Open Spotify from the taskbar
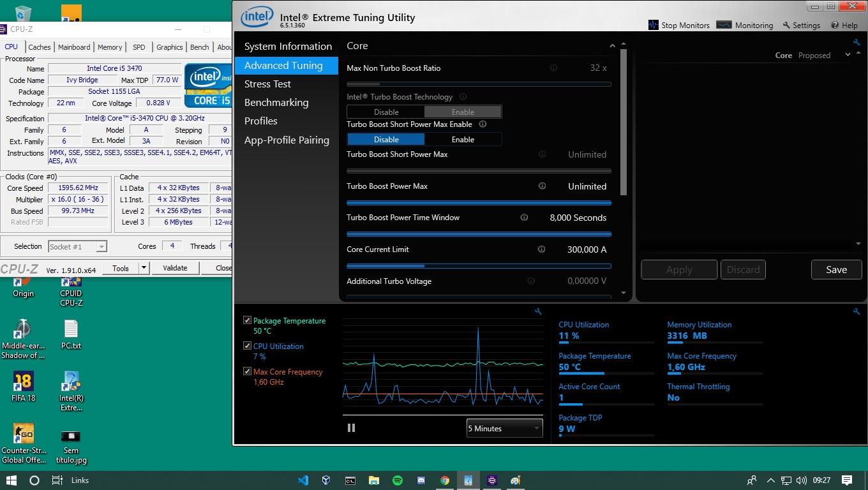The image size is (868, 490). point(398,480)
